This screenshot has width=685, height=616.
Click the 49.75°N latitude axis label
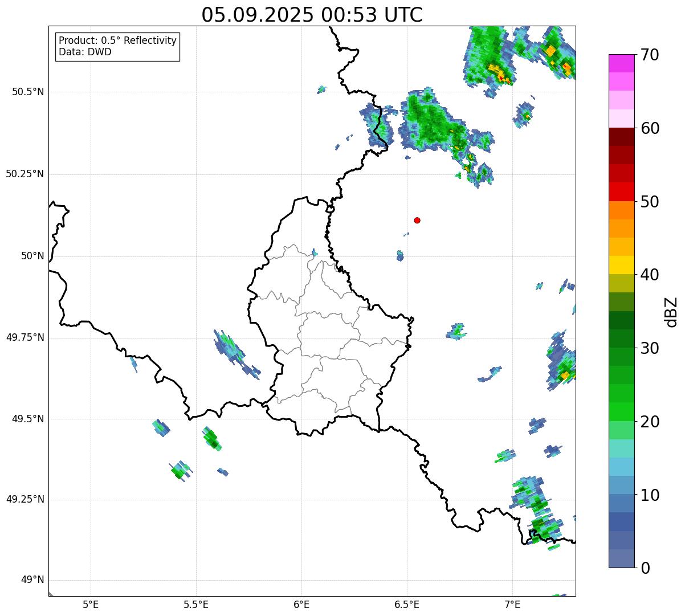25,337
